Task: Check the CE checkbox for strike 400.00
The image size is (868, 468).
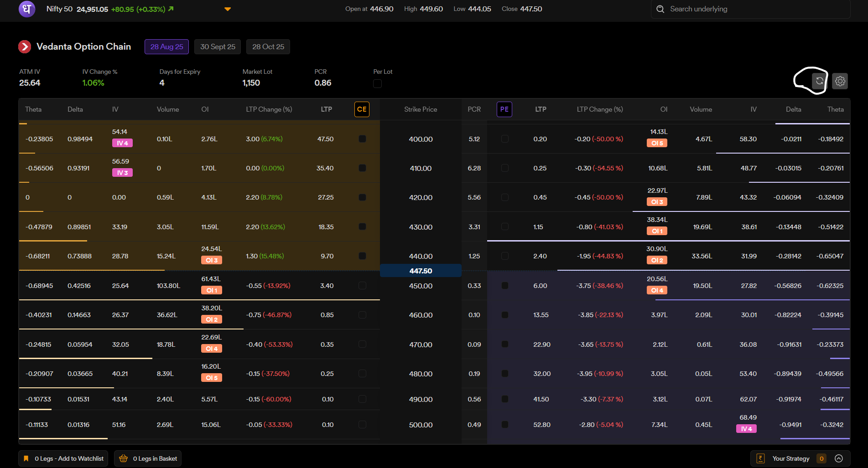Action: point(362,139)
